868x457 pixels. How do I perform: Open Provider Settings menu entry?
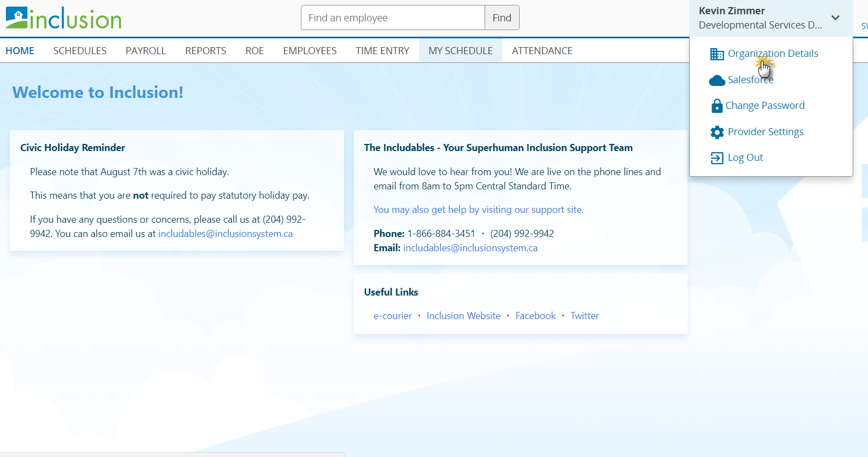(766, 132)
